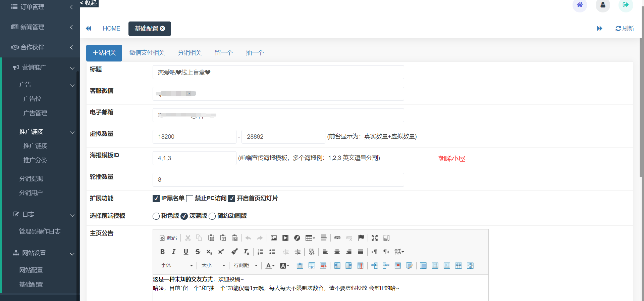Viewport: 644px width, 301px height.
Task: Open 广告管理 in the sidebar
Action: point(35,113)
